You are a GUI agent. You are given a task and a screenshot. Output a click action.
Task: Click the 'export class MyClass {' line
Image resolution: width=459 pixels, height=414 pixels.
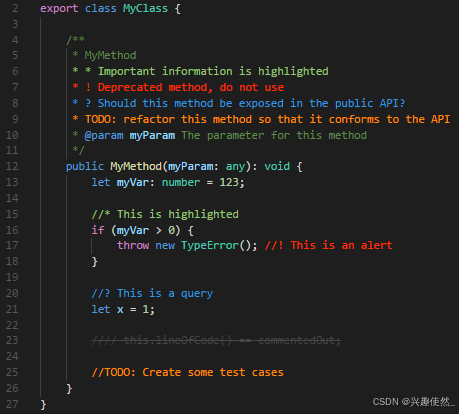pyautogui.click(x=110, y=8)
